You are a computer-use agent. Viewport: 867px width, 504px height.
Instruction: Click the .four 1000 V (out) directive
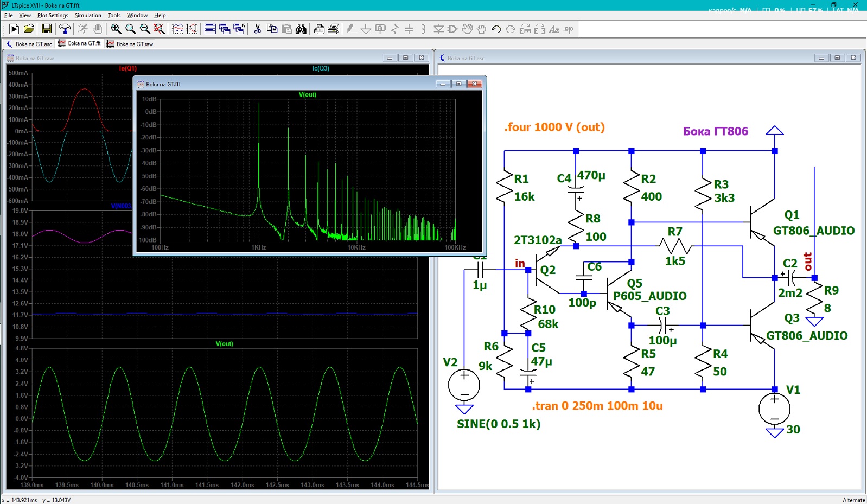coord(554,127)
